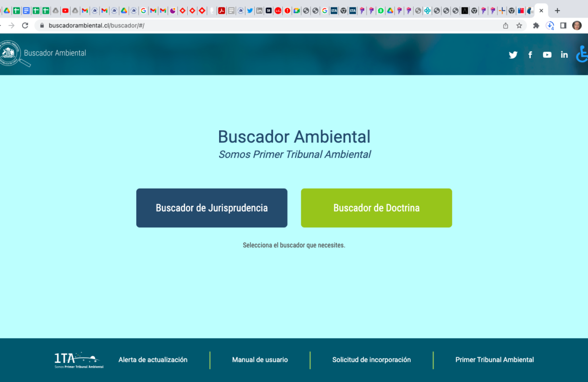
Task: Go forward with the browser arrow
Action: pyautogui.click(x=11, y=25)
